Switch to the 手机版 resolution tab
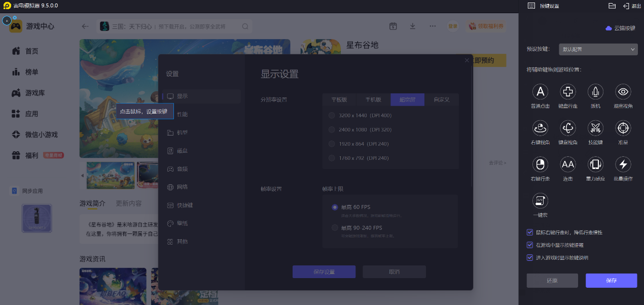644x305 pixels. point(373,99)
